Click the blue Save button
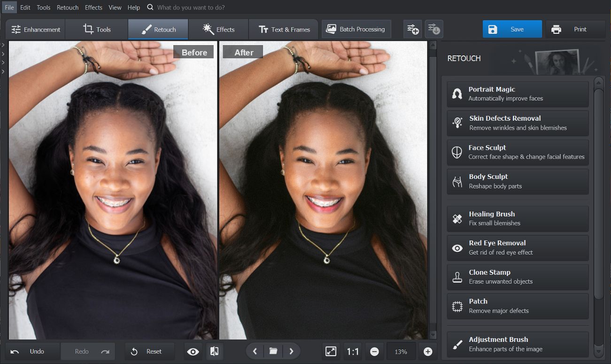Viewport: 611px width, 364px height. pos(512,29)
